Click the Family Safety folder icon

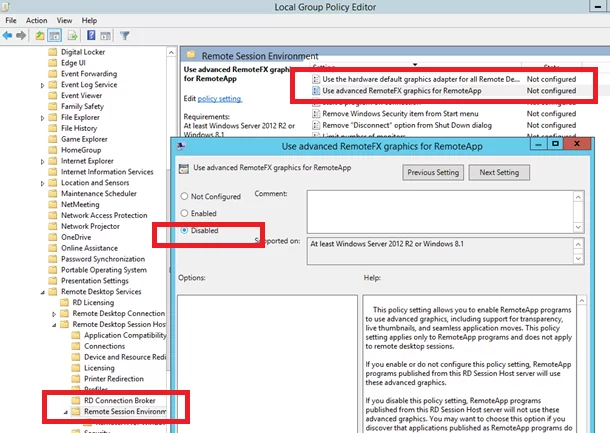[53, 106]
